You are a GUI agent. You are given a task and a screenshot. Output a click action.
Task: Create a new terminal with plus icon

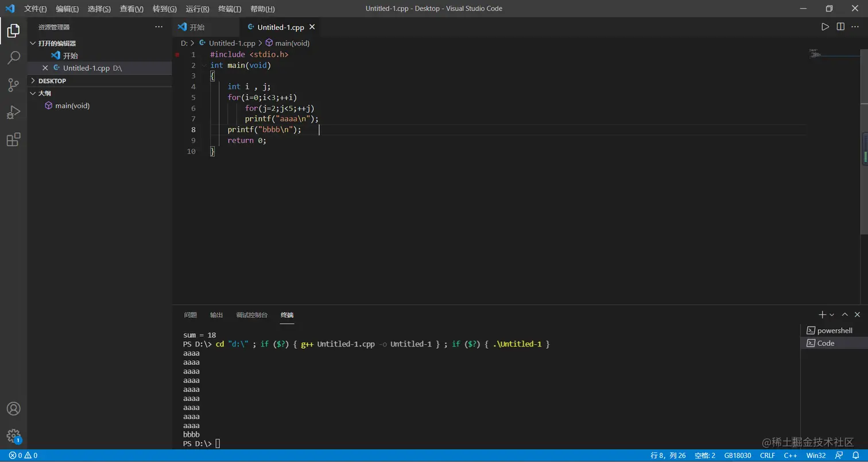coord(822,315)
